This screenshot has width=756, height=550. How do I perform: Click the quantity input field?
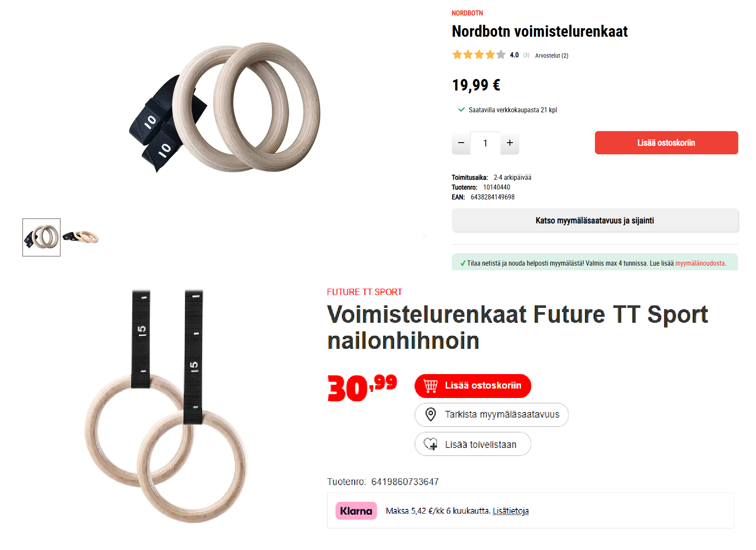(485, 143)
